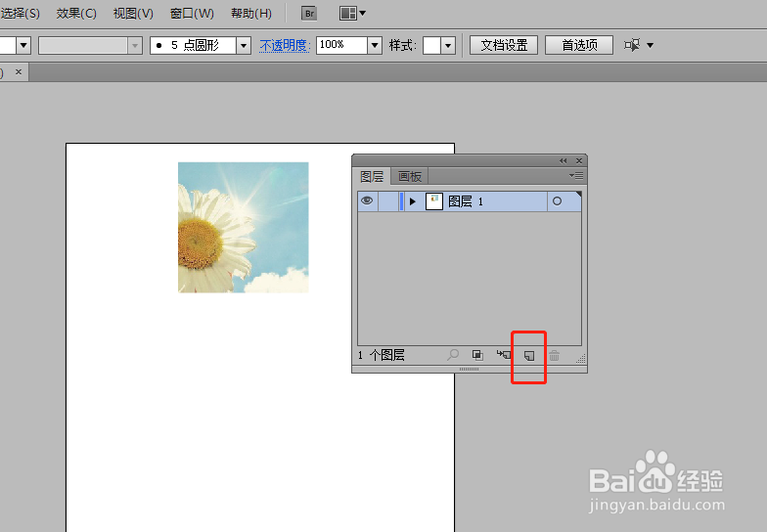Expand 图层 1 disclosure triangle
This screenshot has height=532, width=767.
click(413, 201)
